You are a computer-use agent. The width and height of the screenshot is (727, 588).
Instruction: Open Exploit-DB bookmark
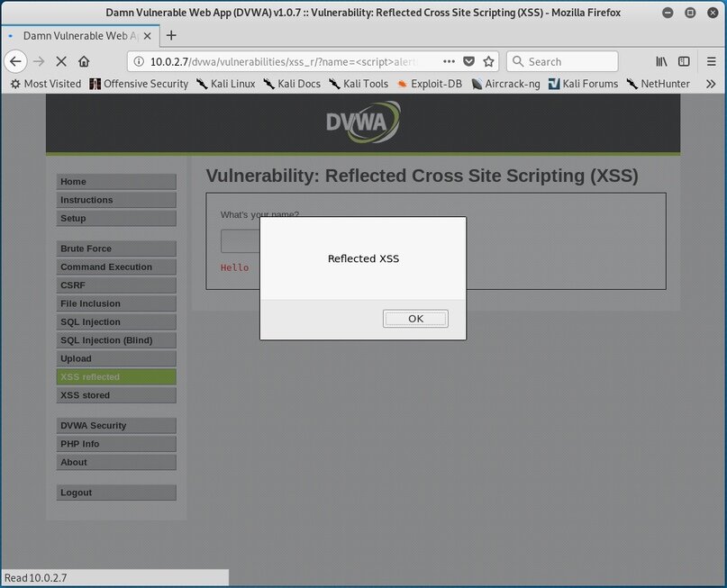tap(430, 84)
